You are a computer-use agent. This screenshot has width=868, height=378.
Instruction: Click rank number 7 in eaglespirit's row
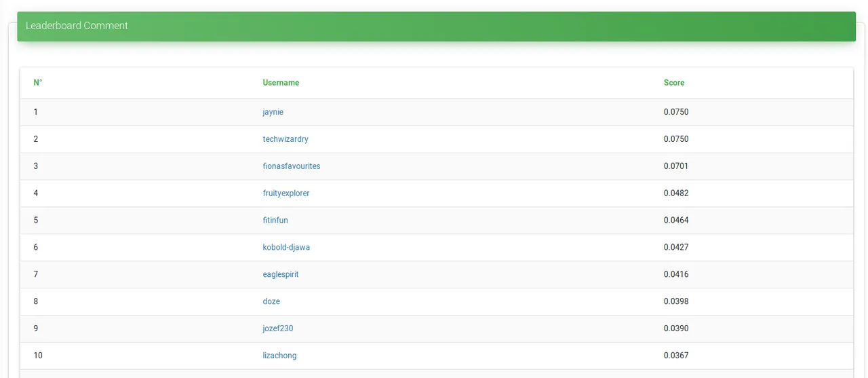pyautogui.click(x=36, y=275)
